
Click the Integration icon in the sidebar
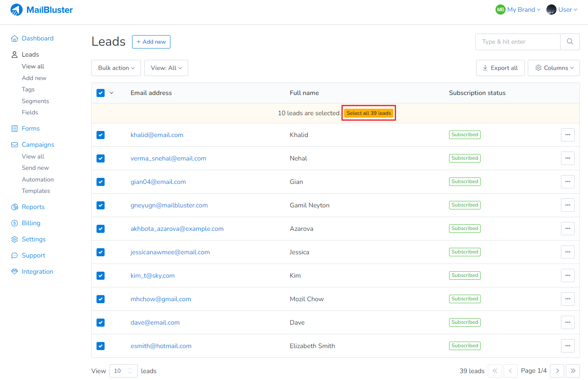(15, 271)
